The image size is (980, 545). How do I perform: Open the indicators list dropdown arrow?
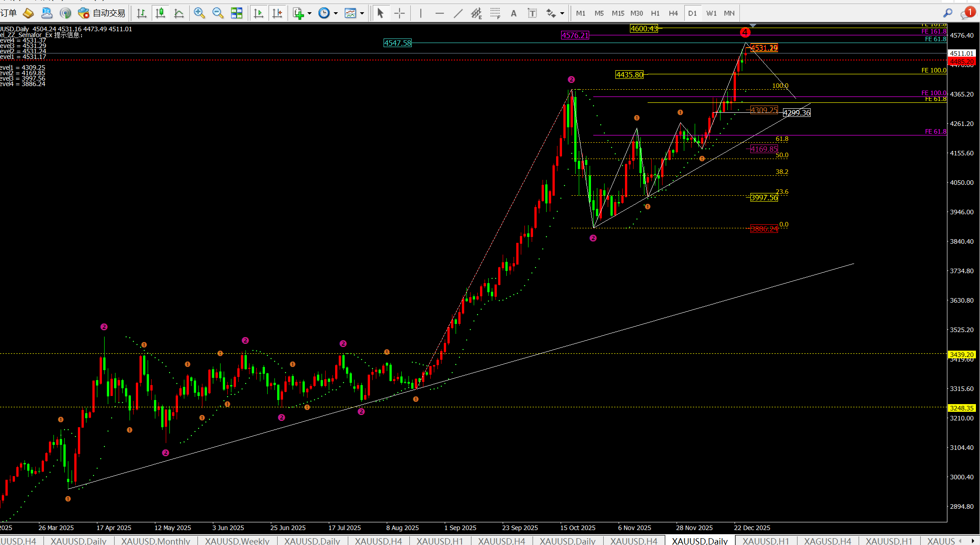(x=309, y=13)
